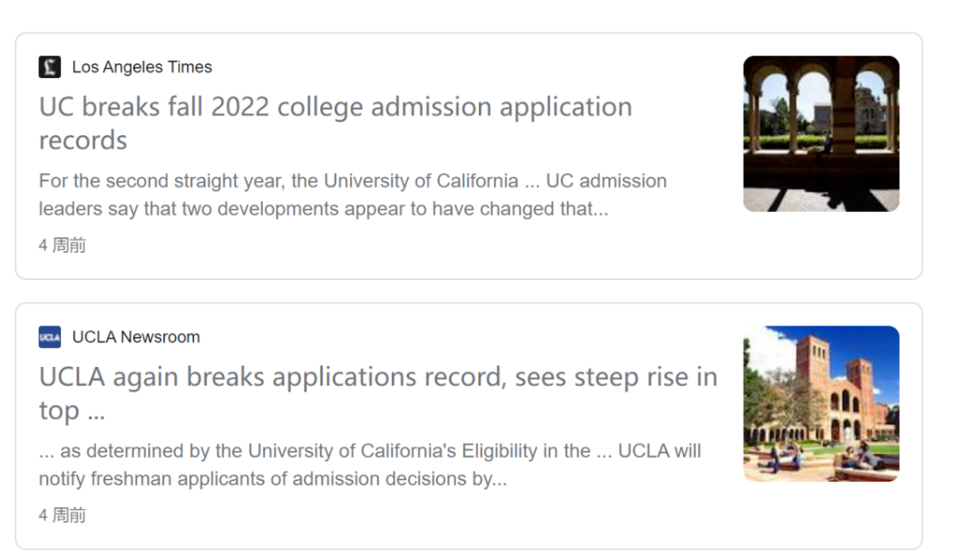The height and width of the screenshot is (560, 954).
Task: Click 'top ...' ending the UCLA headline
Action: 72,410
